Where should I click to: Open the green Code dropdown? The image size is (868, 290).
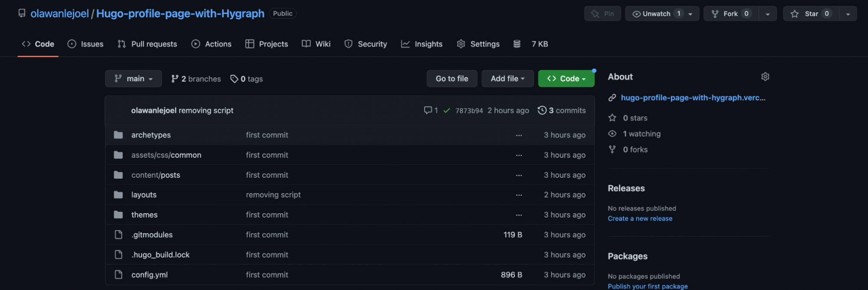[566, 79]
